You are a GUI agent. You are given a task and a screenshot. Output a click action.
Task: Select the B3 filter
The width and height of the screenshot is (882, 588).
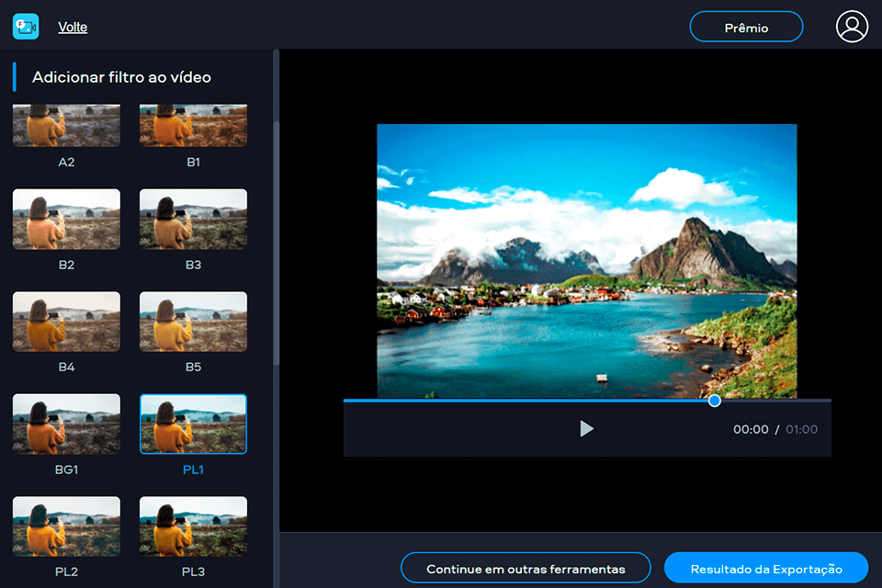pyautogui.click(x=193, y=219)
